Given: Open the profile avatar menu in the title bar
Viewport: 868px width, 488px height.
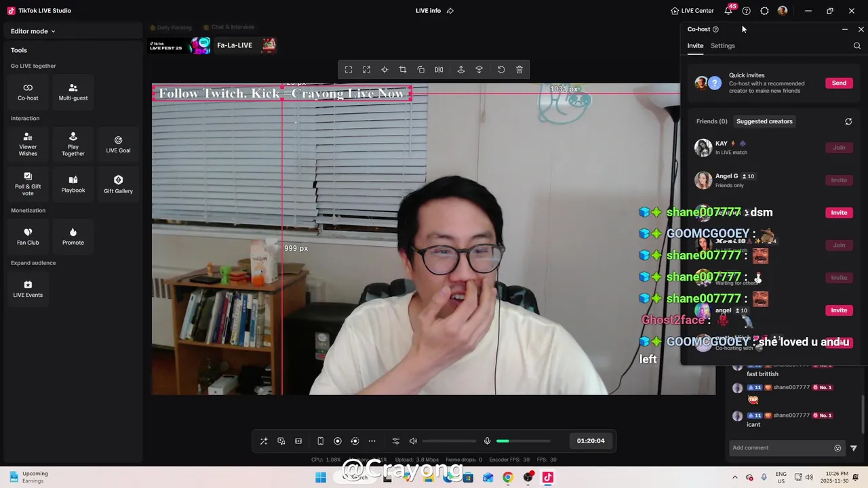Looking at the screenshot, I should tap(783, 11).
